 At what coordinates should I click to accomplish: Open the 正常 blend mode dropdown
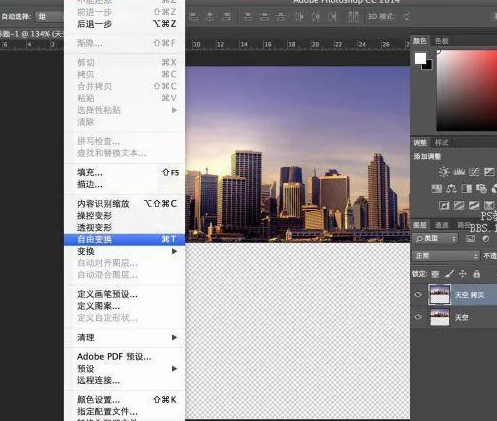pos(446,256)
